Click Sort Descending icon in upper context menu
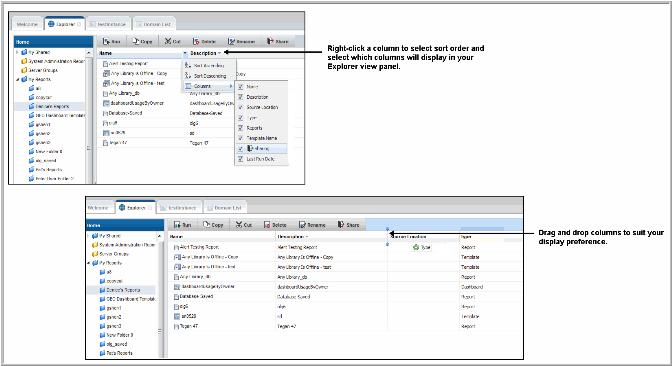Viewport: 672px width, 366px height. [188, 75]
